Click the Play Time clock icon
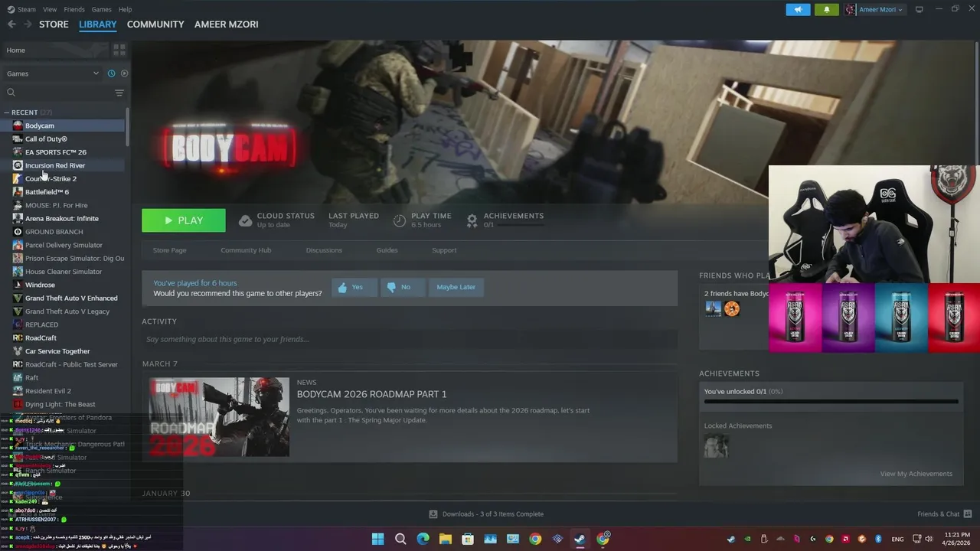The height and width of the screenshot is (551, 980). [x=400, y=220]
